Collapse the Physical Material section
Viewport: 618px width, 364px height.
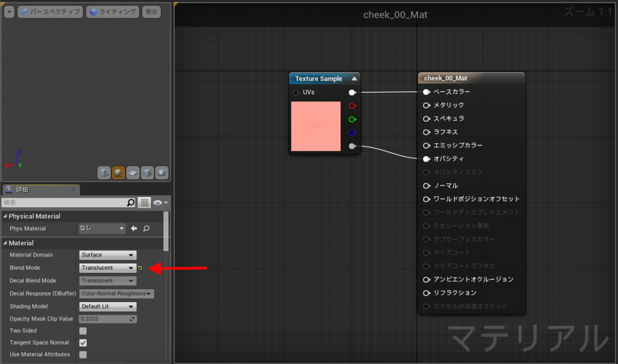[5, 216]
